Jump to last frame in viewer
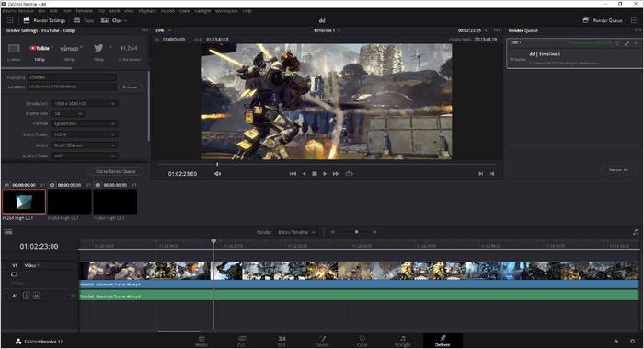644x349 pixels. tap(336, 174)
